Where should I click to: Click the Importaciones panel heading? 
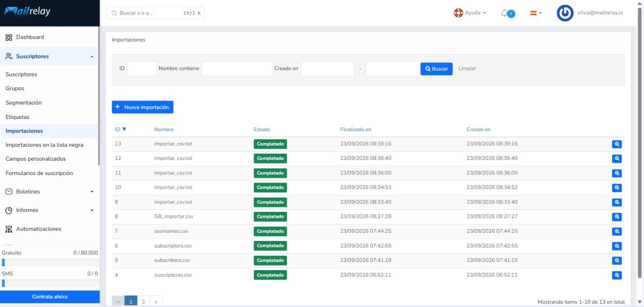(x=129, y=40)
